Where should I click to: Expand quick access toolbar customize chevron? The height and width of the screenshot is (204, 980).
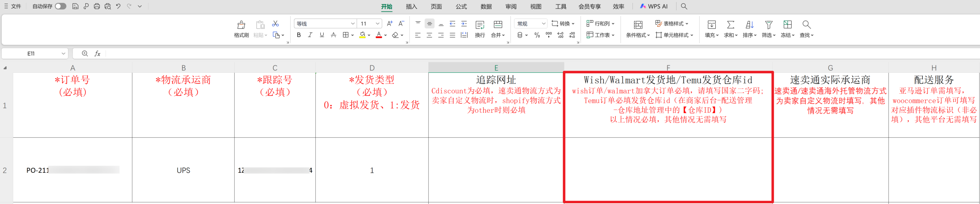click(140, 6)
